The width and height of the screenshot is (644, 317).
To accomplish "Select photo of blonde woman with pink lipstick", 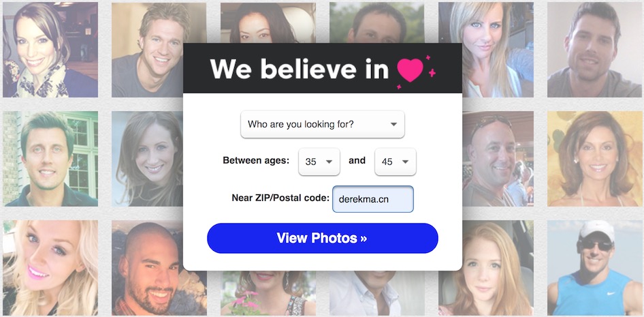I will tap(50, 268).
